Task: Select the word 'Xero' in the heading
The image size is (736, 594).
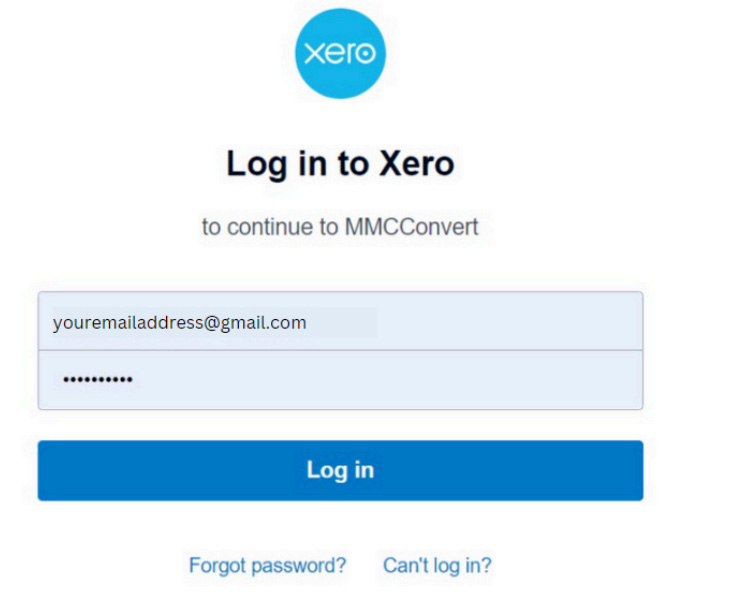Action: [417, 163]
